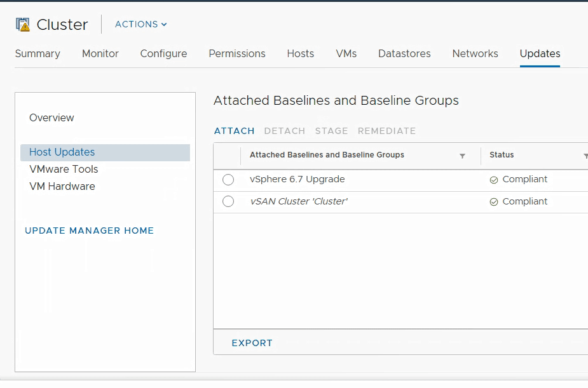
Task: Click the vSAN Cluster 'Cluster' baseline name
Action: point(299,201)
